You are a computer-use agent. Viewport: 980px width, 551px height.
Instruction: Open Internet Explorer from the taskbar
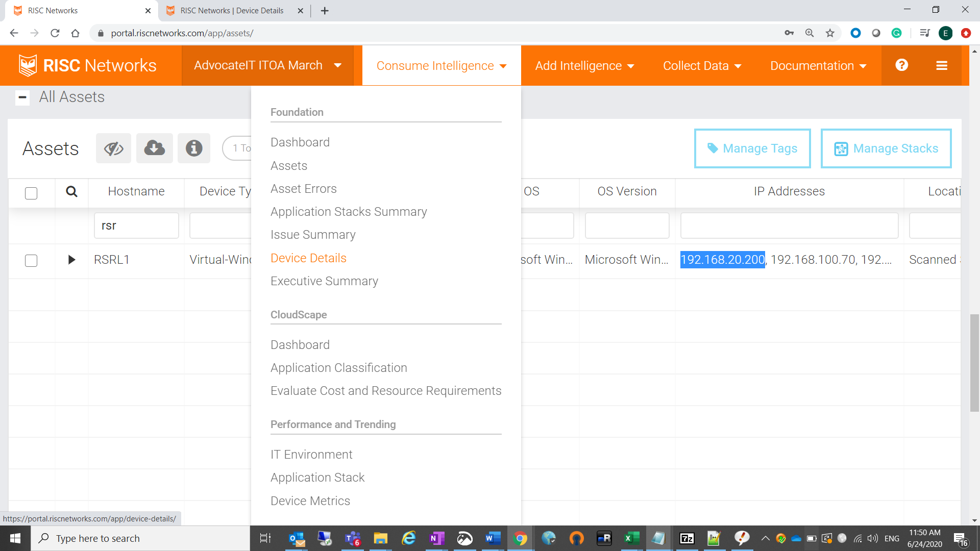point(409,538)
